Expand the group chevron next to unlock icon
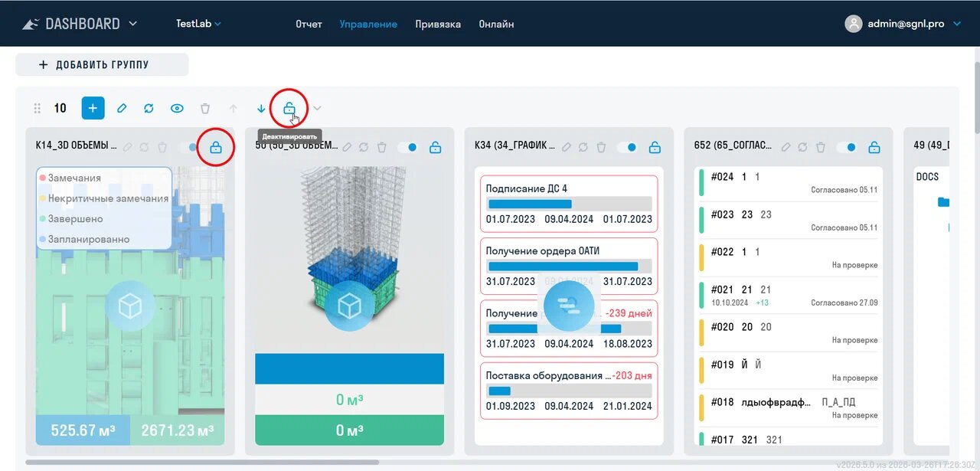This screenshot has width=980, height=471. tap(318, 109)
